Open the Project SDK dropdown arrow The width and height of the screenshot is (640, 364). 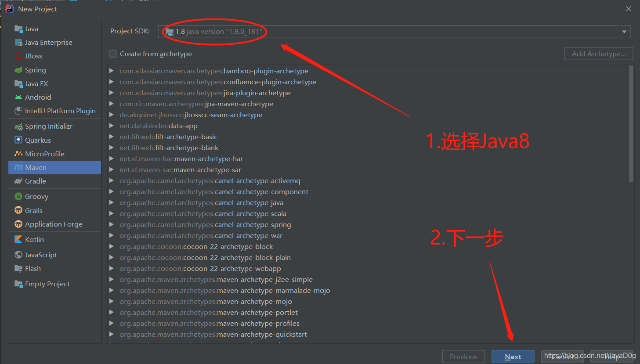[624, 32]
